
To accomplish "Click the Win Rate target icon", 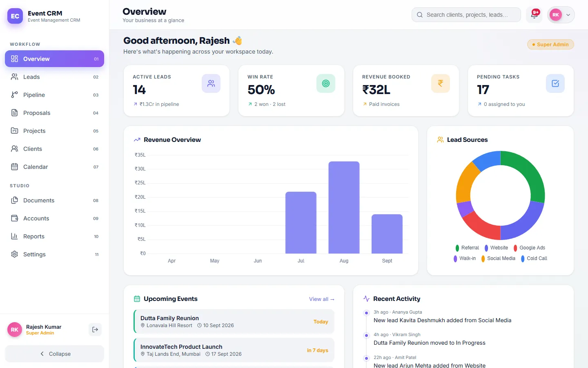I will pos(326,83).
